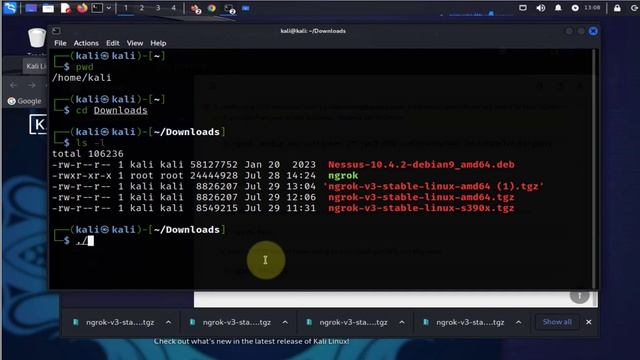Switch to workspace 2
Image resolution: width=640 pixels, height=360 pixels.
point(142,8)
